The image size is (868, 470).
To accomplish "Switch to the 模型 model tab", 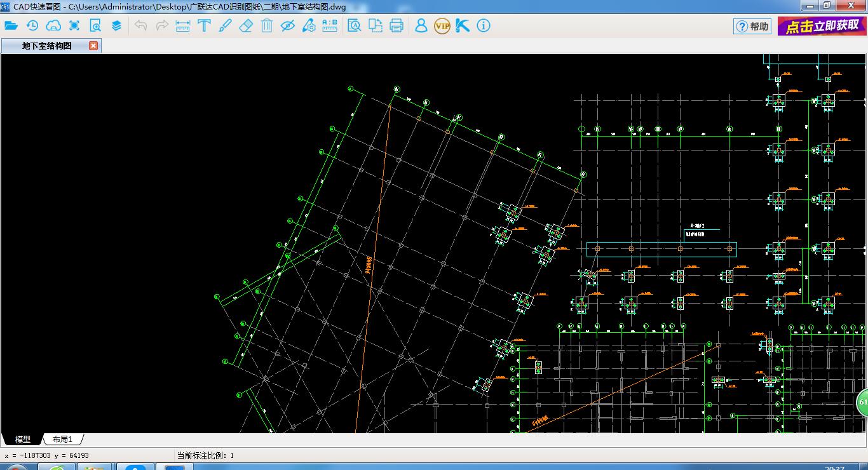I will pos(23,440).
